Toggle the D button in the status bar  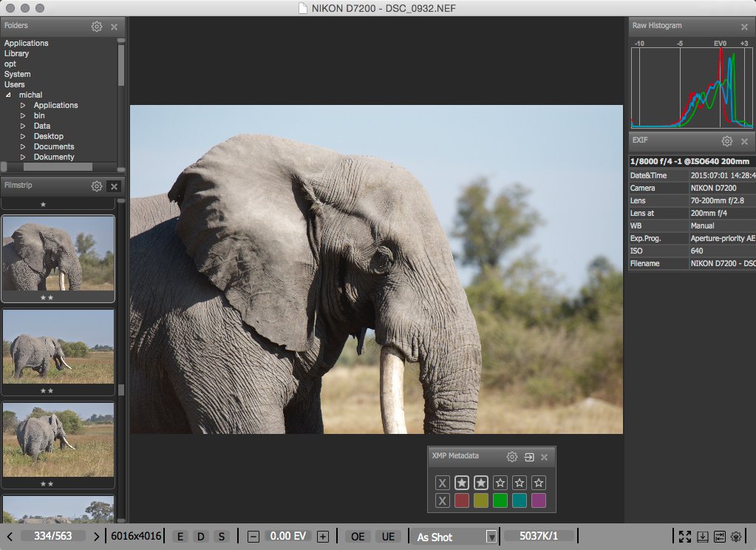coord(200,537)
